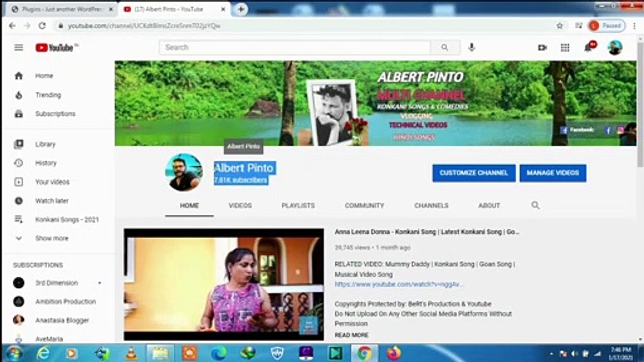Viewport: 644px width, 362px height.
Task: Open channel PLAYLISTS tab
Action: pos(298,206)
